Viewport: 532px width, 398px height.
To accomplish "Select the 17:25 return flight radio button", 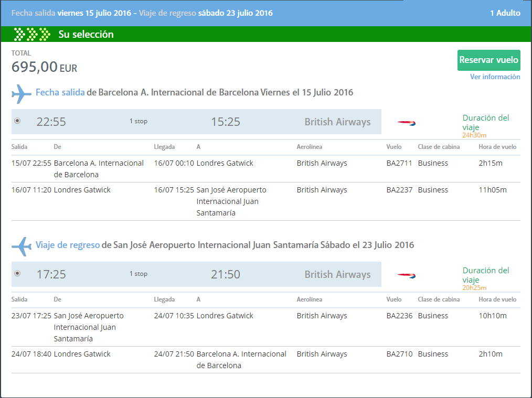I will [17, 273].
